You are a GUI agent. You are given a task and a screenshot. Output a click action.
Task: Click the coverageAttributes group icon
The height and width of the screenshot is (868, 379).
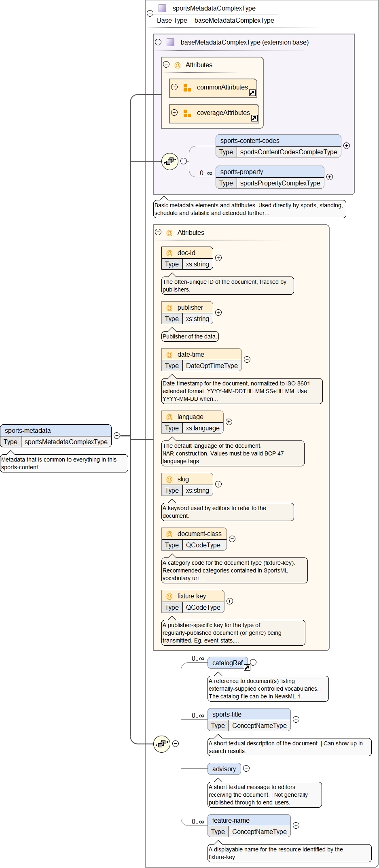[187, 113]
